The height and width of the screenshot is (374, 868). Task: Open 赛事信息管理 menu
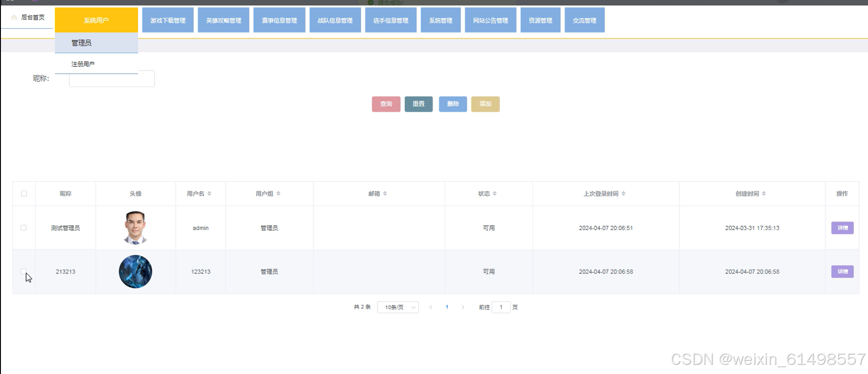point(279,20)
